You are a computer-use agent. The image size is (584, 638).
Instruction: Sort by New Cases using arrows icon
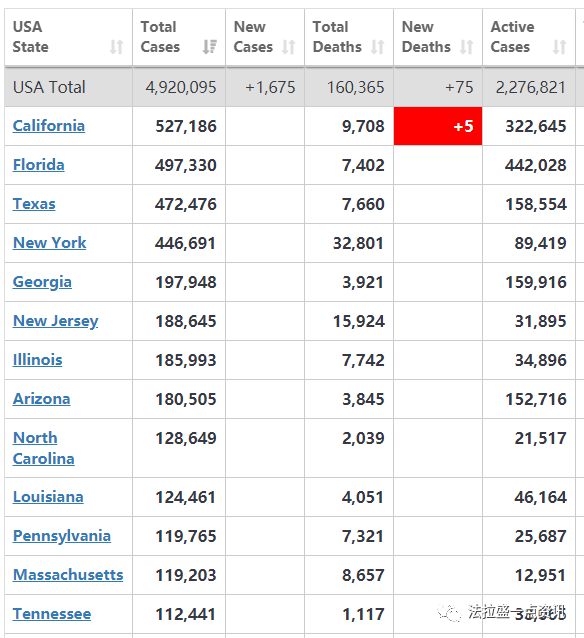point(289,47)
